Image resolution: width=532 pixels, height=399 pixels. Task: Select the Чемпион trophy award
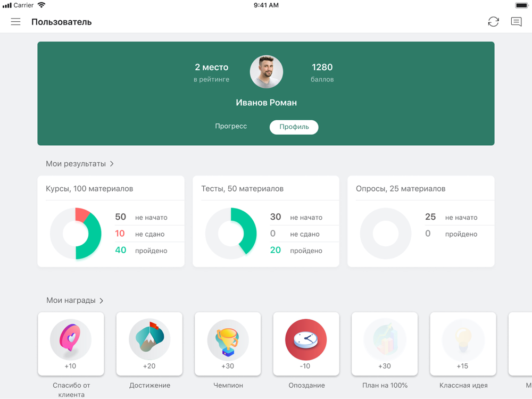[228, 344]
